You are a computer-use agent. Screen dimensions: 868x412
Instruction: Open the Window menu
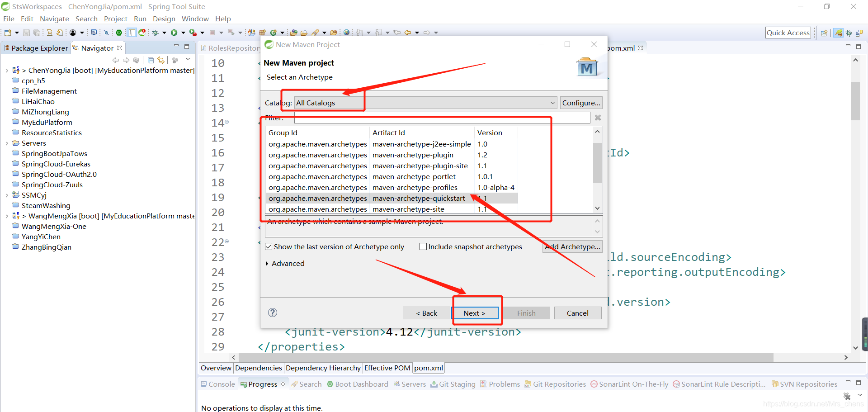[x=195, y=19]
